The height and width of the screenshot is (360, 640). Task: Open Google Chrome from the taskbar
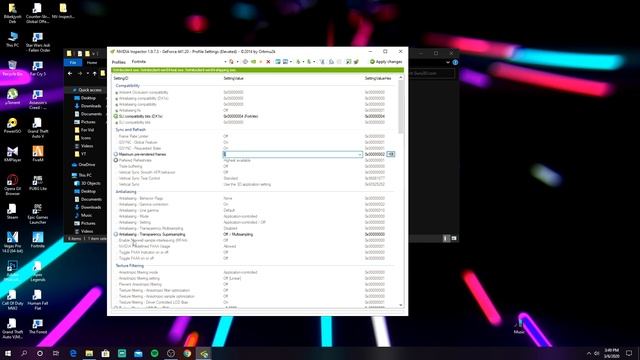(x=187, y=353)
